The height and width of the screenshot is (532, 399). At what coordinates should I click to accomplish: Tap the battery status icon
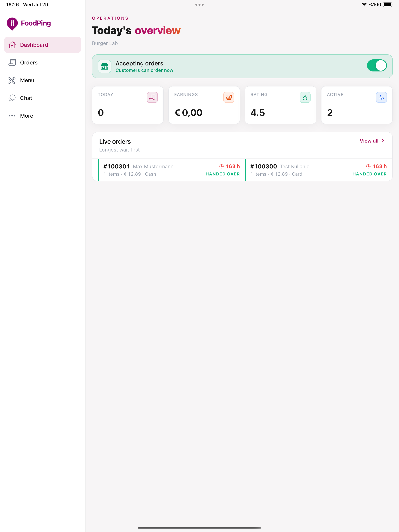coord(388,4)
